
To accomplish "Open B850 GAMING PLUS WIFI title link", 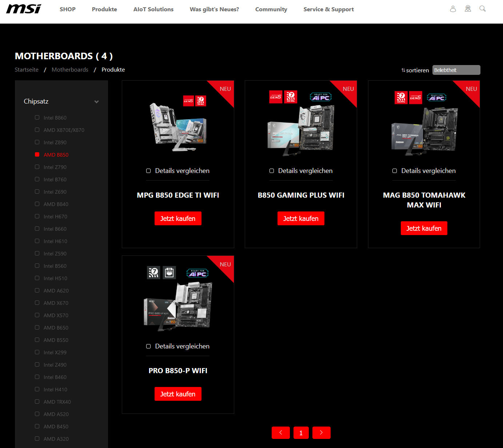I will coord(301,195).
